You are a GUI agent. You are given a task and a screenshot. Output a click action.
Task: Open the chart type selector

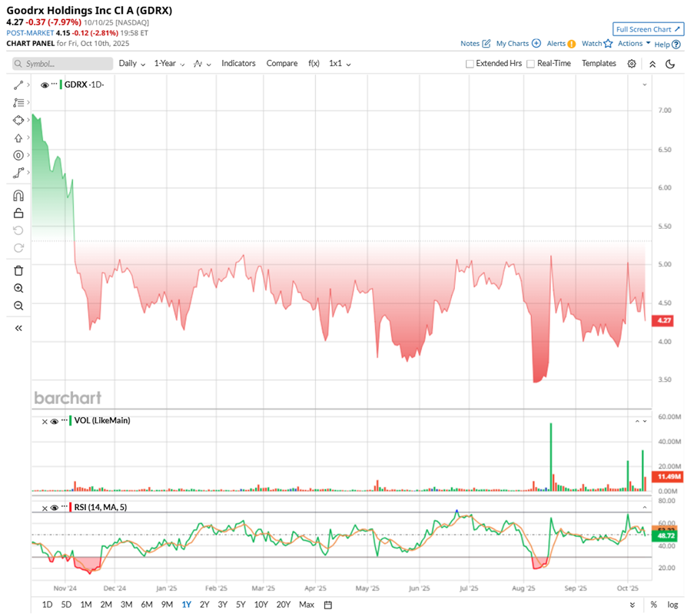coord(202,64)
